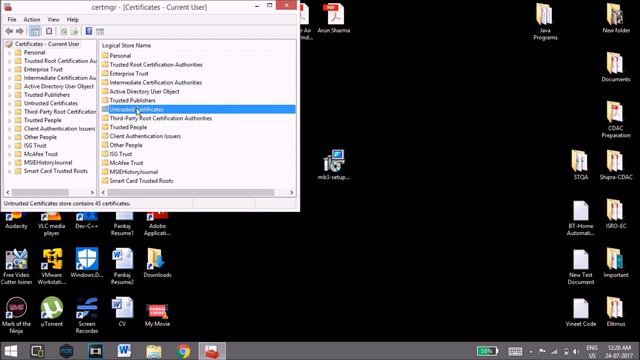Select MSIEHistoryJournal in the left tree

[x=48, y=162]
